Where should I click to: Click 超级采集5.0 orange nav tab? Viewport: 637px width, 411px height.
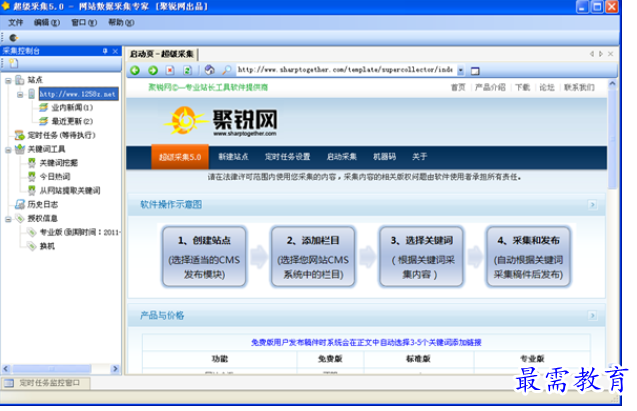[x=180, y=157]
